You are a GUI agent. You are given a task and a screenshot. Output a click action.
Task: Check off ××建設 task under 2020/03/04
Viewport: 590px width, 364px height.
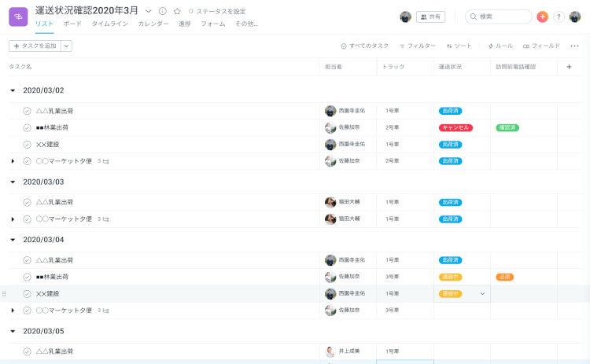click(27, 293)
